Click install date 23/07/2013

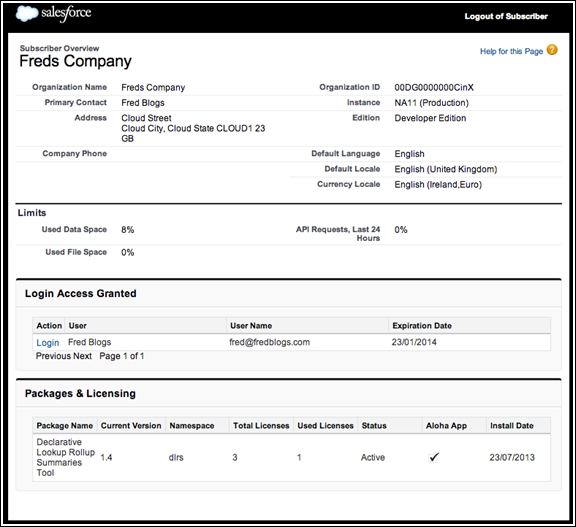[x=512, y=457]
